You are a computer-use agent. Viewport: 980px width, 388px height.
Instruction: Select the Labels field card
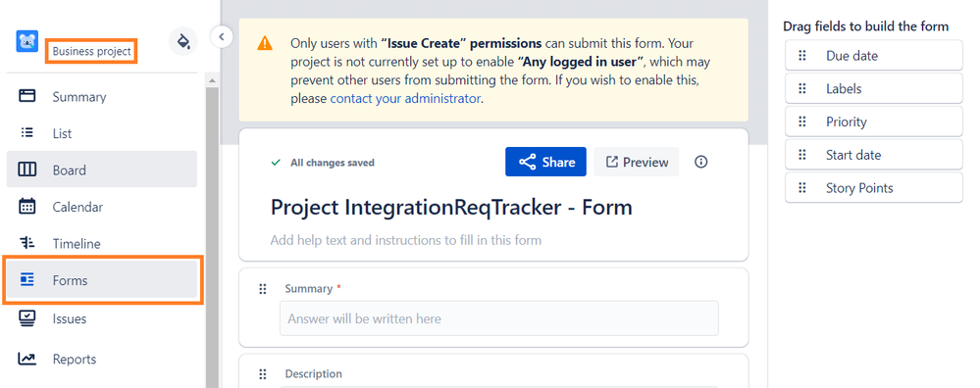874,88
